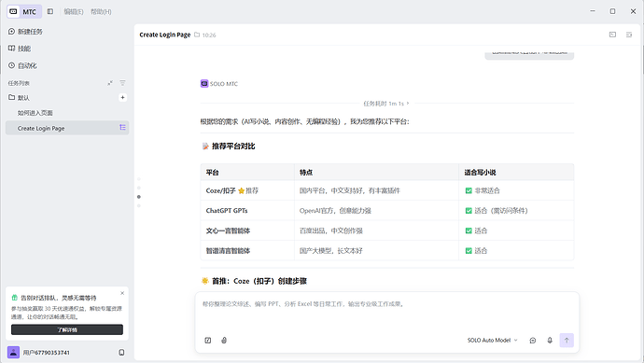Screen dimensions: 644x363
Task: Start a new task with 新建任务
Action: click(x=25, y=32)
